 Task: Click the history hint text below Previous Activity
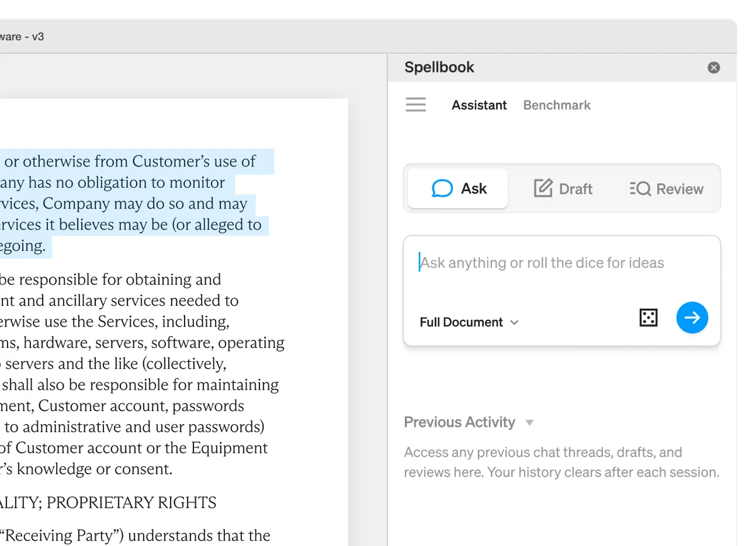(561, 462)
